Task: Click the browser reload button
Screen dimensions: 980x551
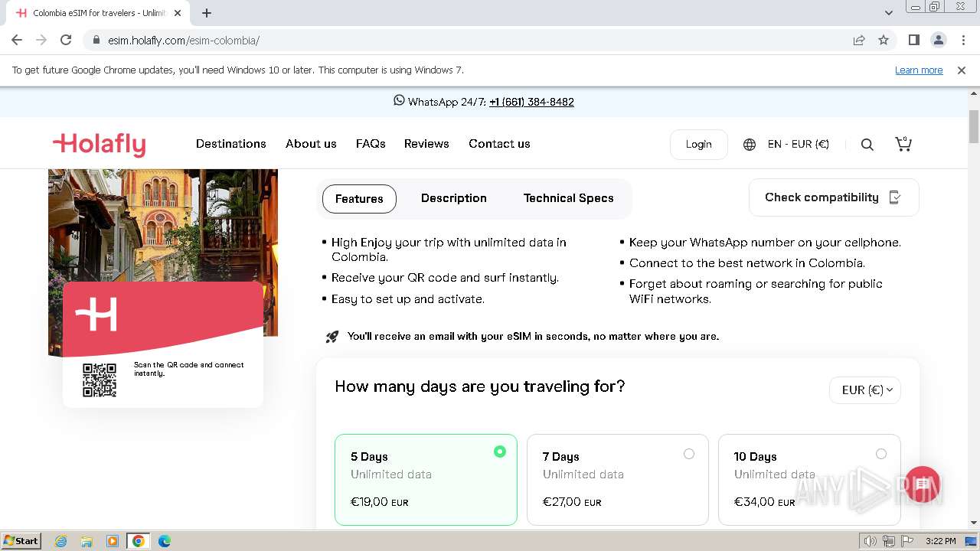Action: click(x=66, y=40)
